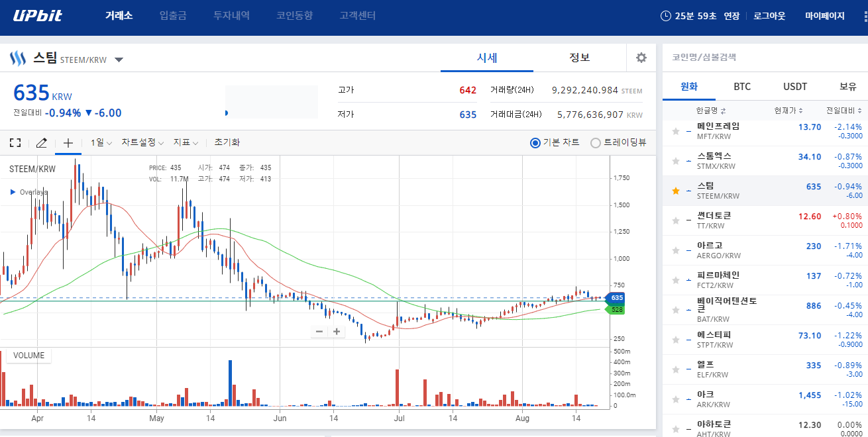868x437 pixels.
Task: Select the 엘프 ELF/KRW row
Action: pyautogui.click(x=765, y=369)
